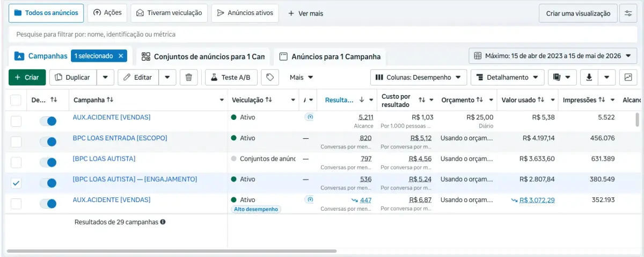This screenshot has height=257, width=644.
Task: Select Anúncios ativos view tab
Action: coord(245,13)
